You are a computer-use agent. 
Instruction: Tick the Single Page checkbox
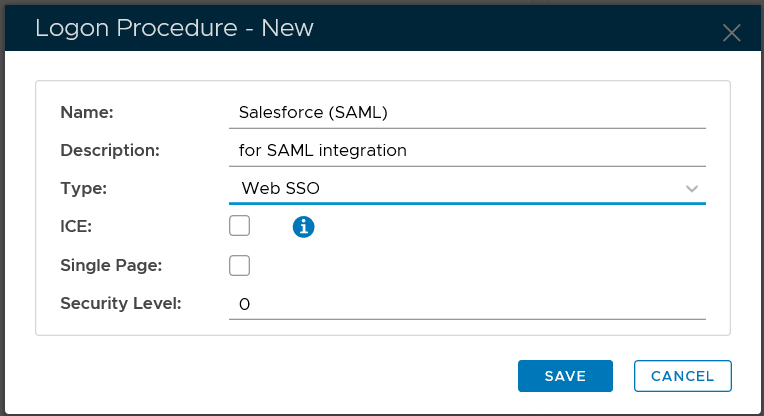point(239,265)
